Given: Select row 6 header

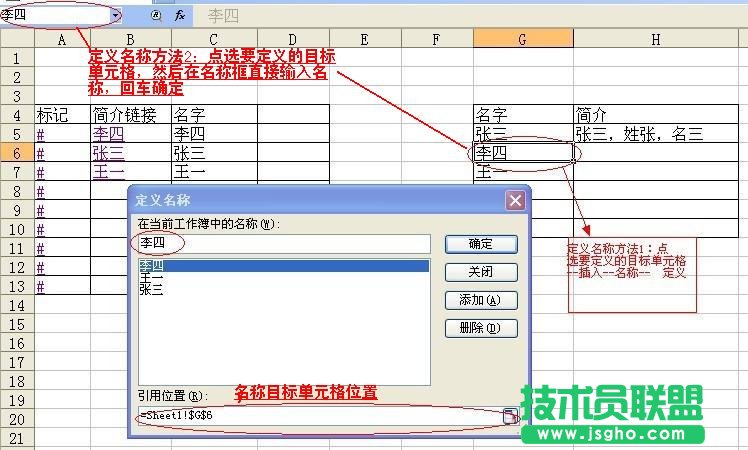Looking at the screenshot, I should pyautogui.click(x=17, y=153).
